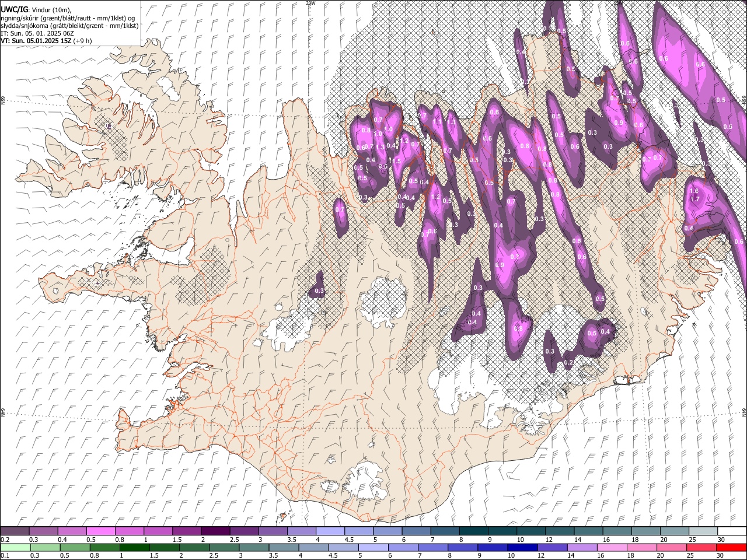Screen dimensions: 747x560
Task: Click the 6 swatch on upper snow scale
Action: [x=416, y=531]
